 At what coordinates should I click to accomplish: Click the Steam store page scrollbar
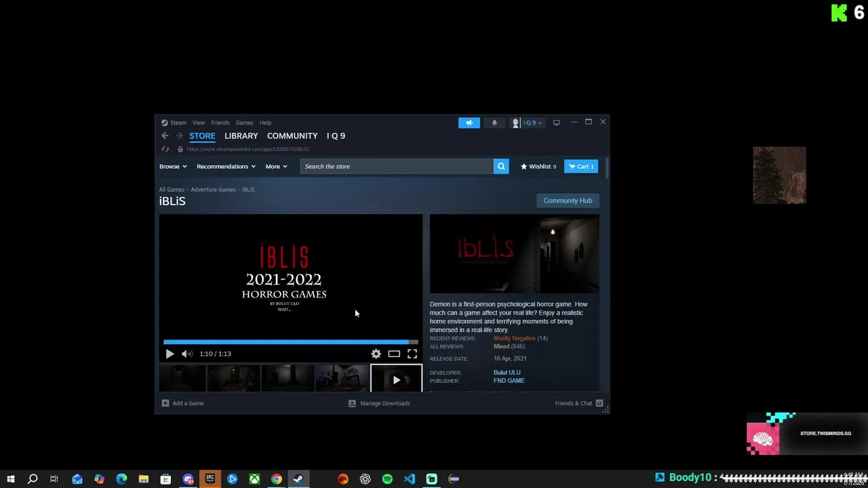coord(607,169)
